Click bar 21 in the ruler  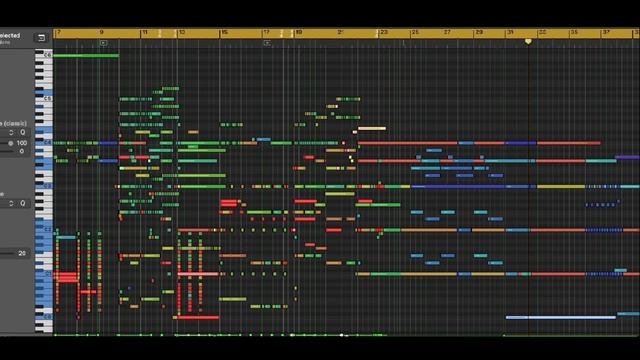340,32
